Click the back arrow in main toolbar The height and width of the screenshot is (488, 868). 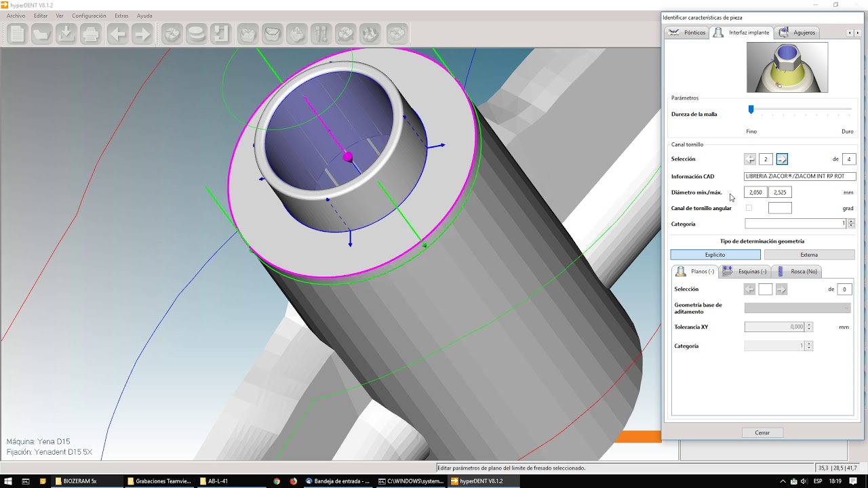(117, 34)
